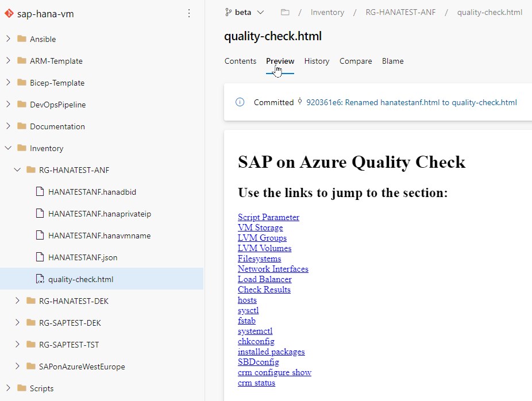Viewport: 532px width, 401px height.
Task: Expand the SAPonAzureWestEurope folder chevron
Action: point(17,367)
